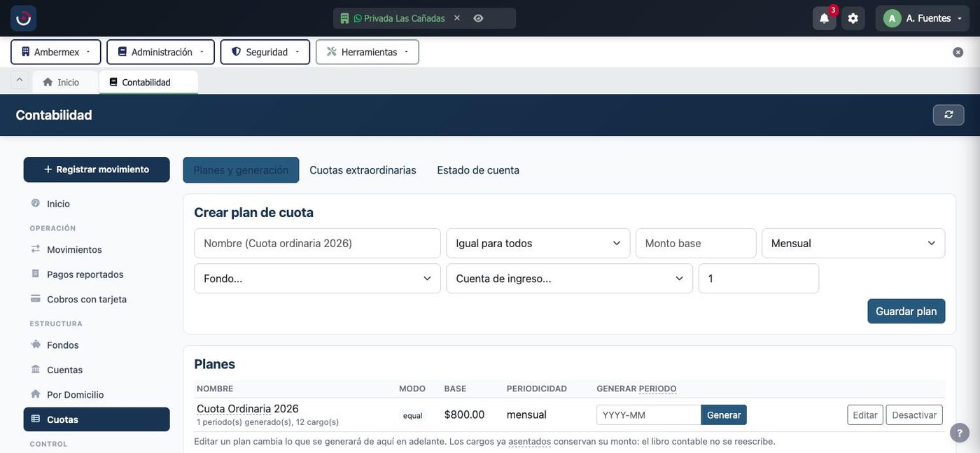
Task: Switch to the Cuotas extraordinarias tab
Action: (363, 170)
